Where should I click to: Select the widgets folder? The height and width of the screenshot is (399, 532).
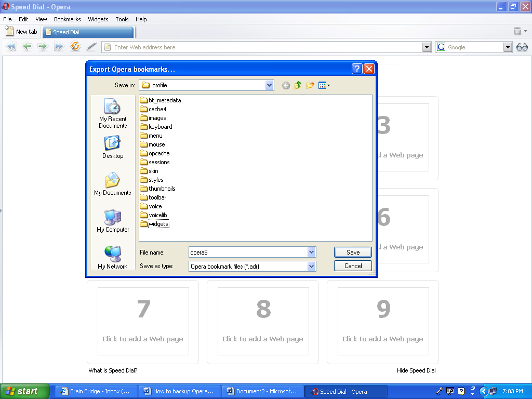pyautogui.click(x=155, y=223)
